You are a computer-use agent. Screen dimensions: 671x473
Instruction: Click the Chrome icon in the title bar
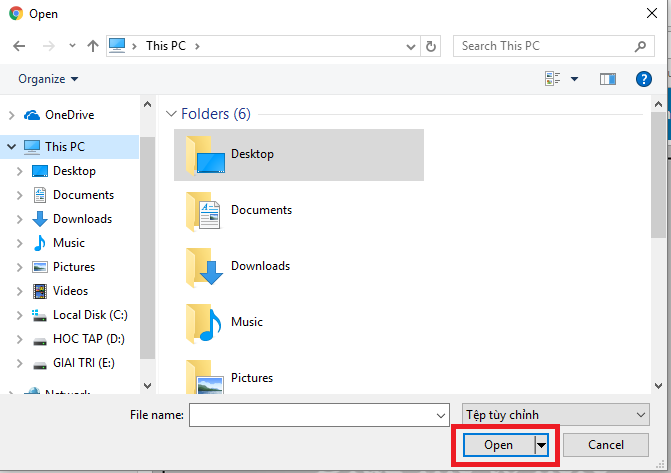[16, 13]
